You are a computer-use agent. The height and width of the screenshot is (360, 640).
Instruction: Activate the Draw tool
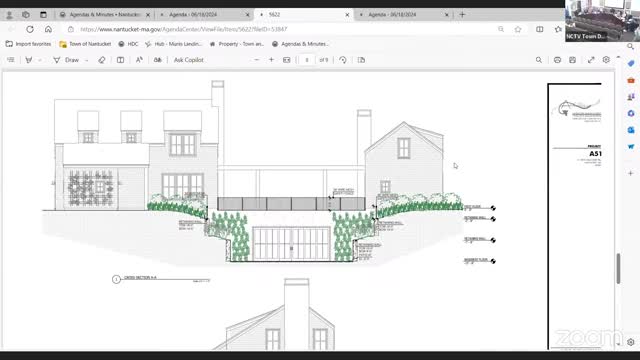[x=67, y=60]
